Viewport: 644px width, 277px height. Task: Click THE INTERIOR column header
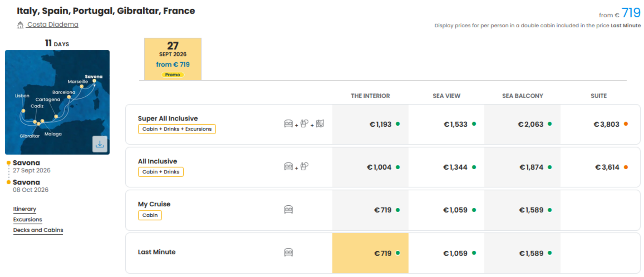click(x=370, y=96)
